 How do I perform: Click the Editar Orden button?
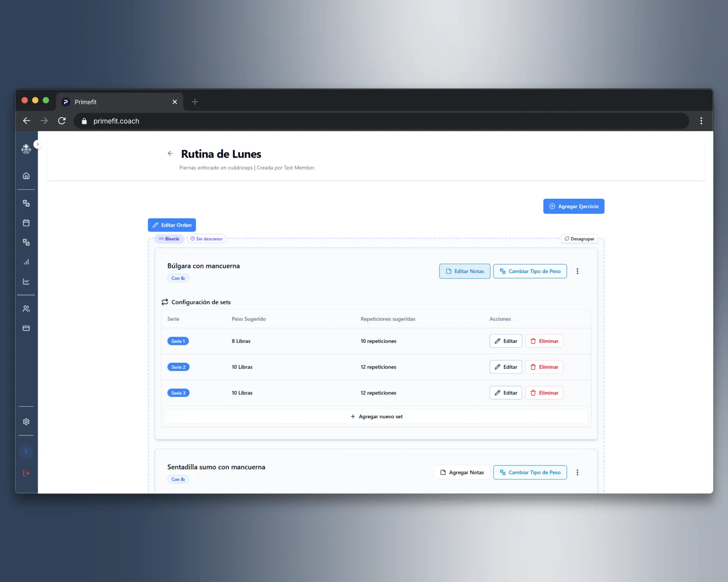tap(172, 225)
